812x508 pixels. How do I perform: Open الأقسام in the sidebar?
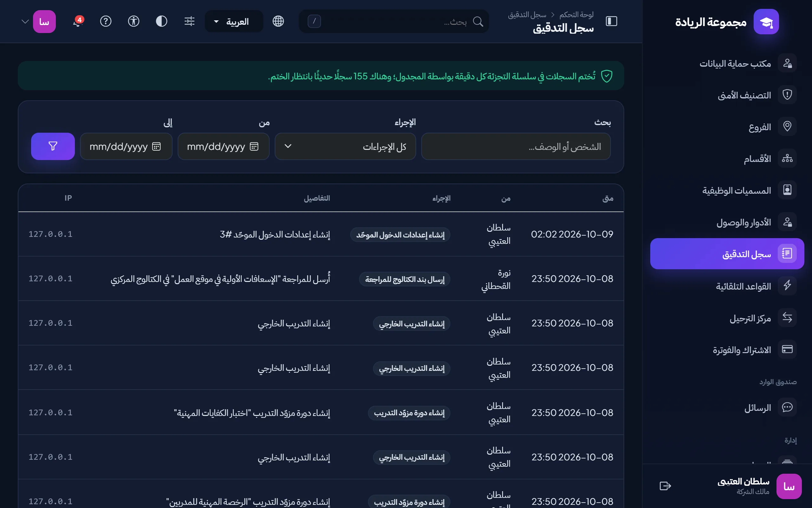tap(727, 158)
